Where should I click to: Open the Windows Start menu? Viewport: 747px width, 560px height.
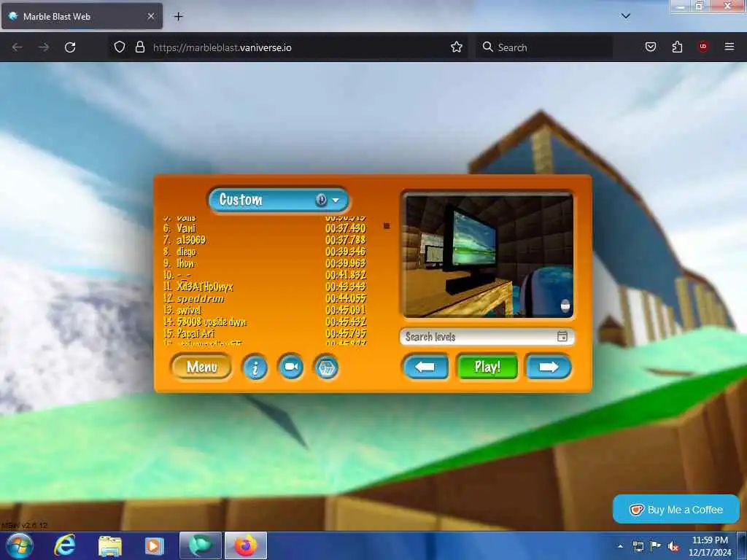pos(20,545)
